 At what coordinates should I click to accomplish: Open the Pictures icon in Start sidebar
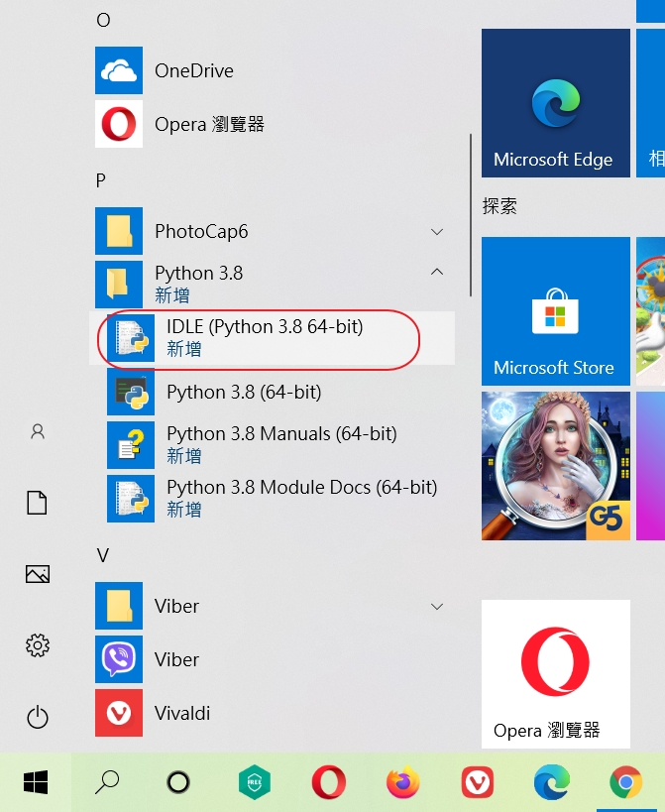click(x=38, y=574)
